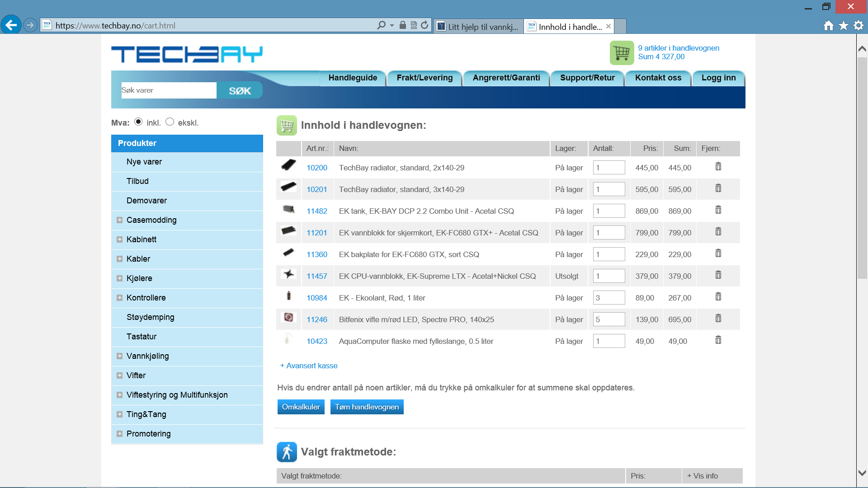Expand Casemodding category
Image resolution: width=868 pixels, height=488 pixels.
pos(119,220)
